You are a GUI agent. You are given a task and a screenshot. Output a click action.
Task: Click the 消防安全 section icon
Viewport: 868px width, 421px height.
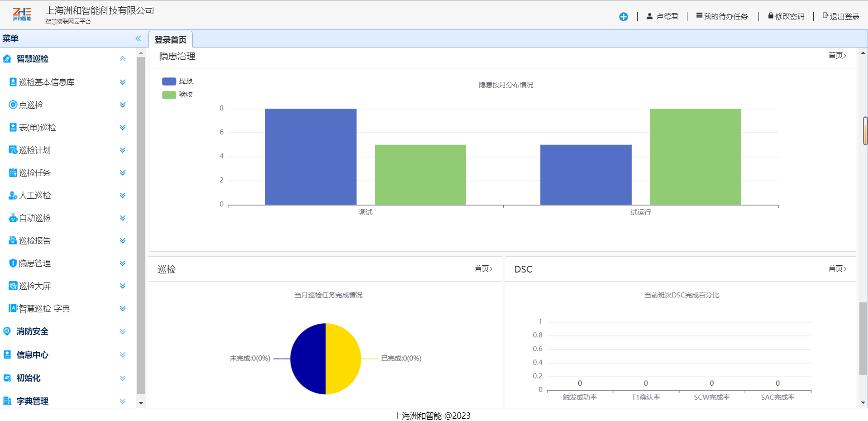click(x=7, y=331)
